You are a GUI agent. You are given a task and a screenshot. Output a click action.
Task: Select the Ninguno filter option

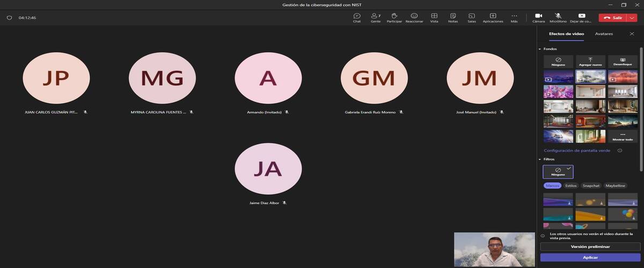[558, 172]
